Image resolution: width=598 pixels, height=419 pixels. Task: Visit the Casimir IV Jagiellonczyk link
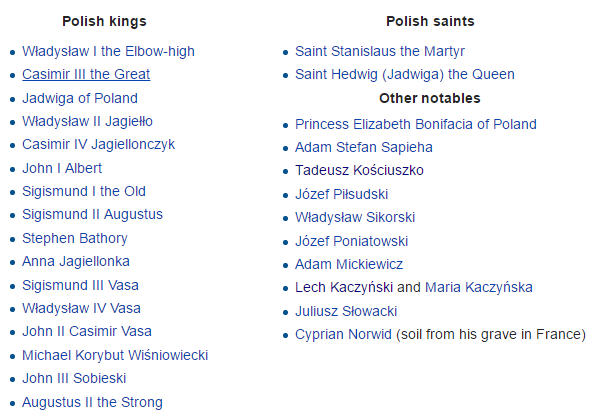click(x=98, y=144)
